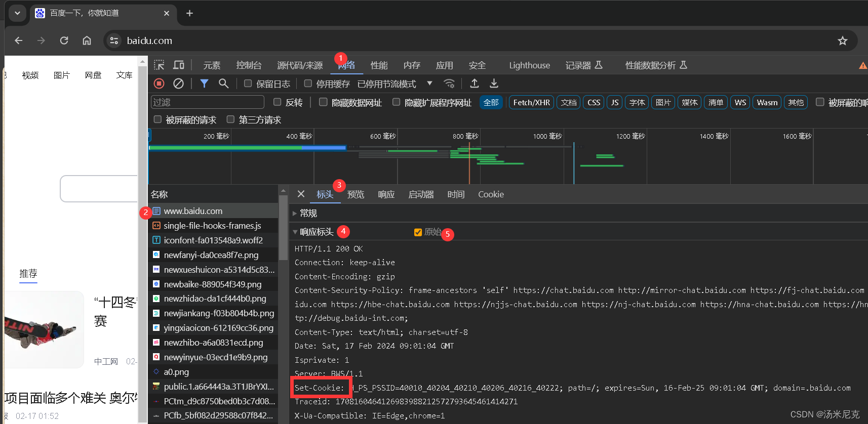Export HAR file with download icon
868x424 pixels.
[494, 83]
